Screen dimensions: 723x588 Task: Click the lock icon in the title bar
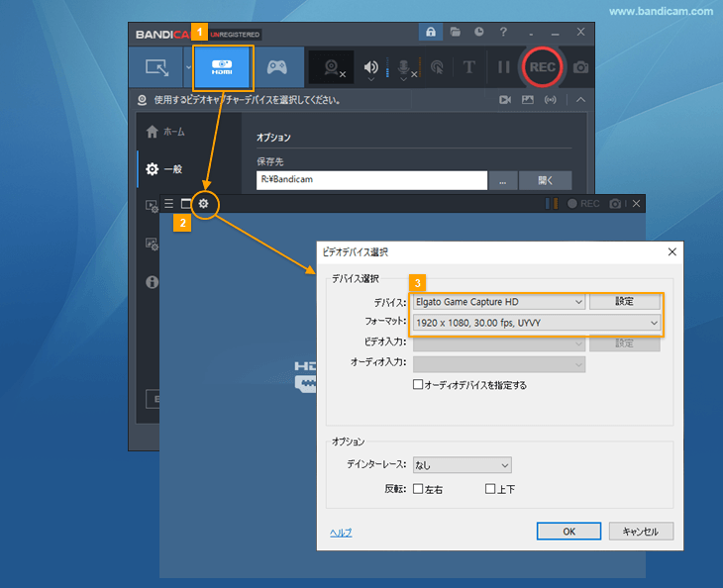pyautogui.click(x=431, y=32)
